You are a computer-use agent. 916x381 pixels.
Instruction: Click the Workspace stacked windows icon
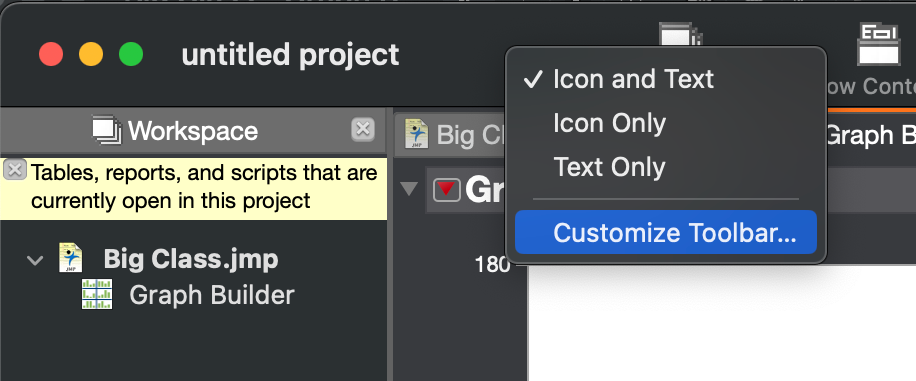click(x=107, y=130)
